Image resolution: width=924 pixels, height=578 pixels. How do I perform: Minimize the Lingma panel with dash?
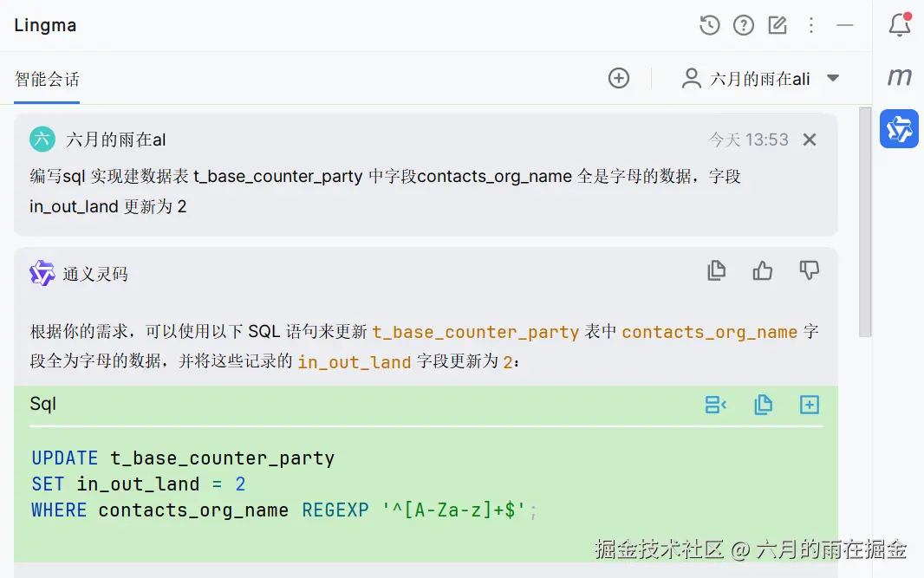[x=845, y=25]
